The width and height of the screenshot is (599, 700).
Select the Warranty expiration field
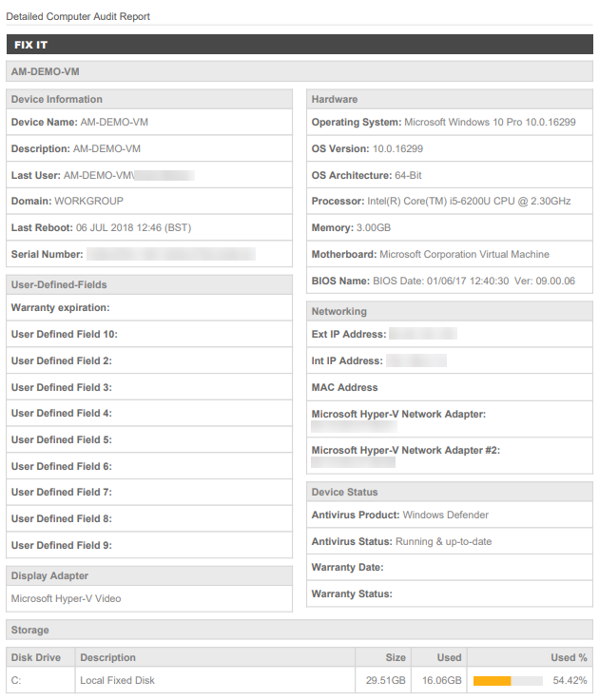pyautogui.click(x=149, y=307)
